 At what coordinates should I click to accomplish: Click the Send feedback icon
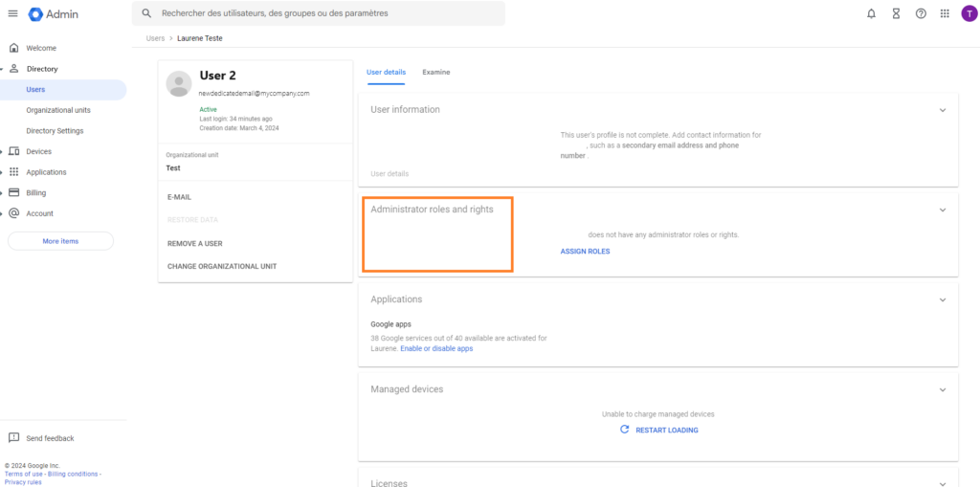coord(13,437)
